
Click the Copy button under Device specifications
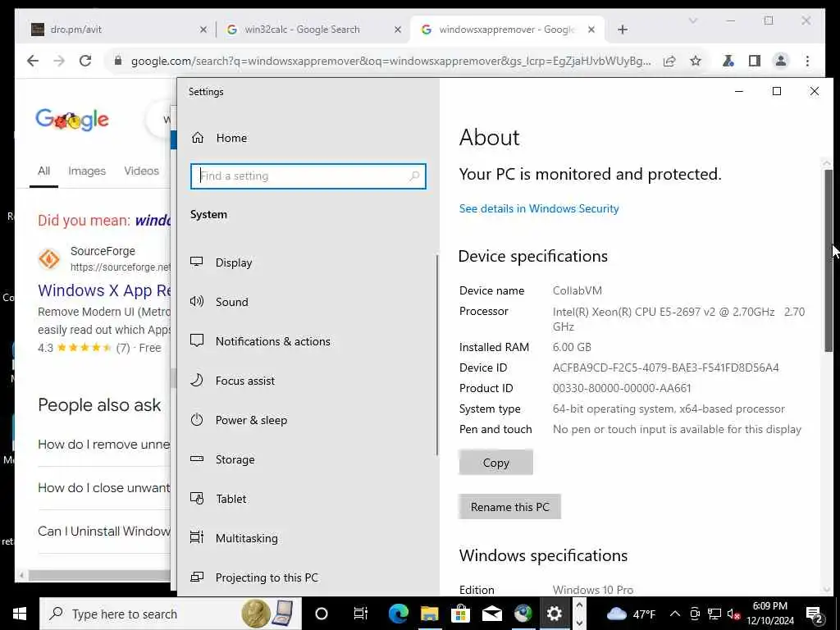point(496,463)
